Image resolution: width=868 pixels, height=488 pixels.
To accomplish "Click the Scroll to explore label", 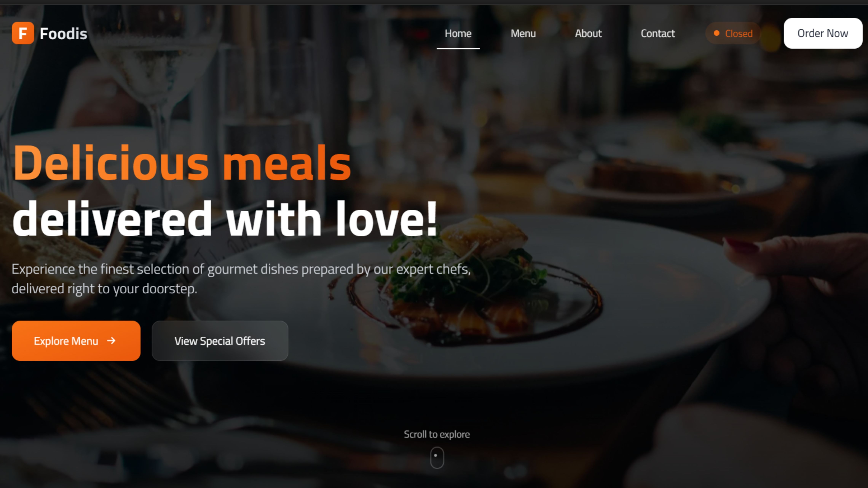I will tap(437, 435).
